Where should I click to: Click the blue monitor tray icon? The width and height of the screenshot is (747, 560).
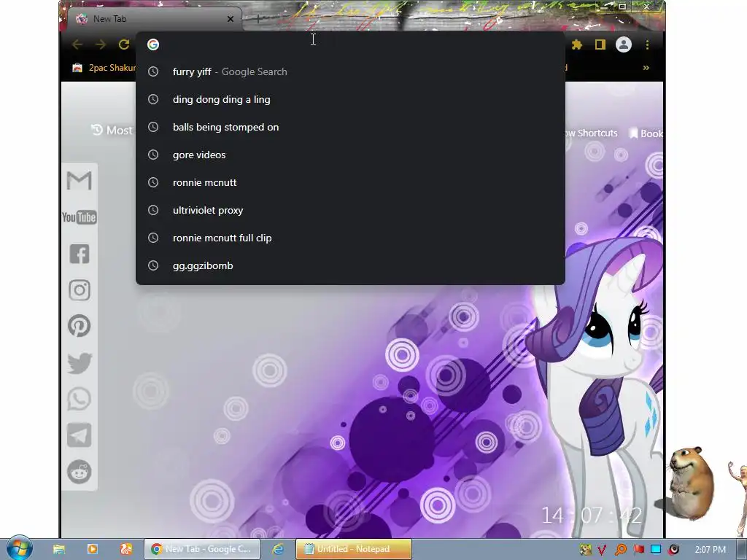656,550
